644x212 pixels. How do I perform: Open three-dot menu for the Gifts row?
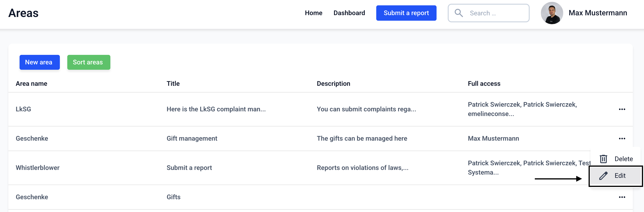pyautogui.click(x=622, y=197)
